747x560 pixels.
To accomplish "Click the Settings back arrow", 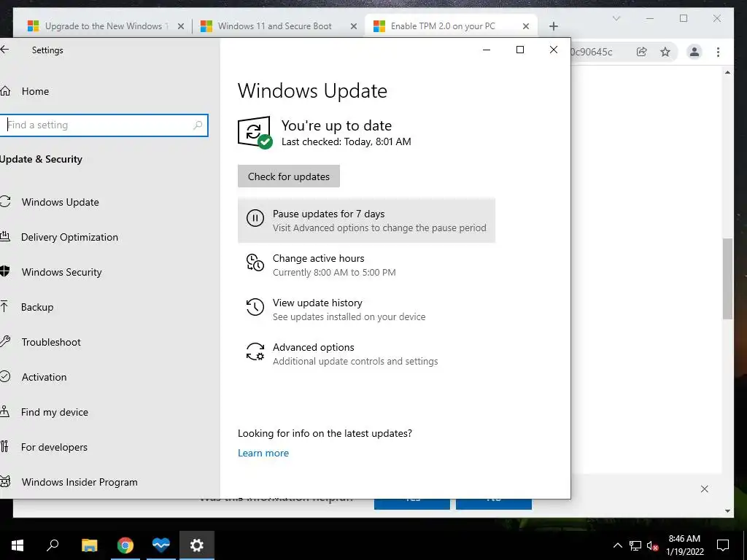I will 4,50.
